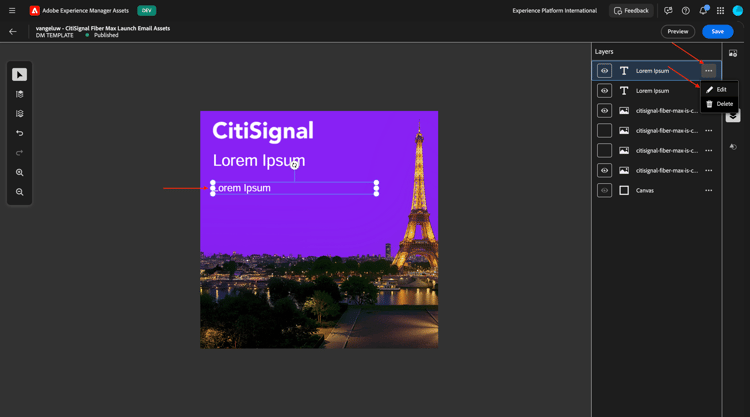Open more options for image layer above Canvas
Viewport: 750px width, 417px height.
point(708,170)
